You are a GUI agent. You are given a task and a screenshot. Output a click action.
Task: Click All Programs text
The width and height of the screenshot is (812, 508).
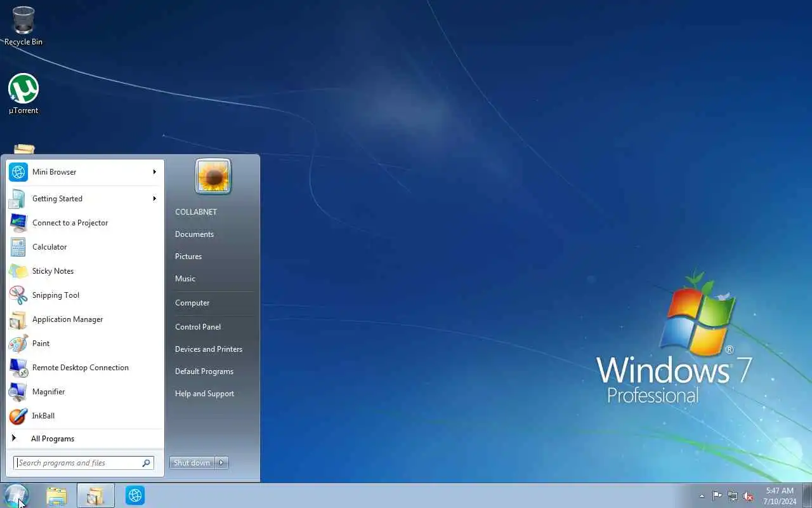(x=53, y=439)
